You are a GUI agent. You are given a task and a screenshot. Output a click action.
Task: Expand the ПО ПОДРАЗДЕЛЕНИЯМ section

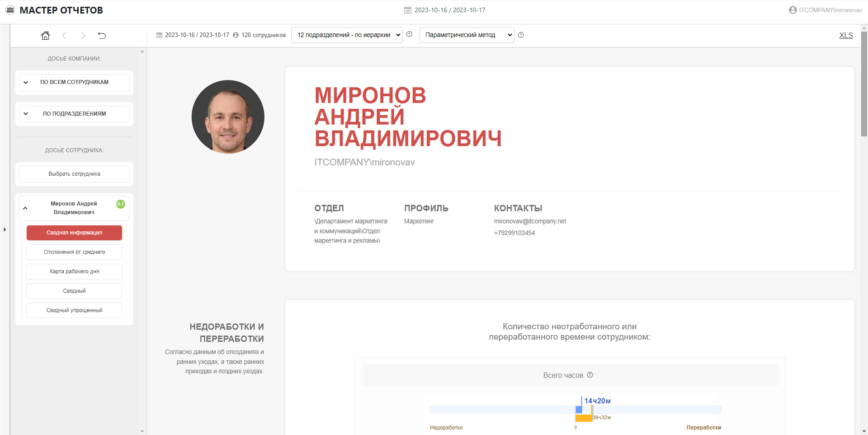click(74, 114)
